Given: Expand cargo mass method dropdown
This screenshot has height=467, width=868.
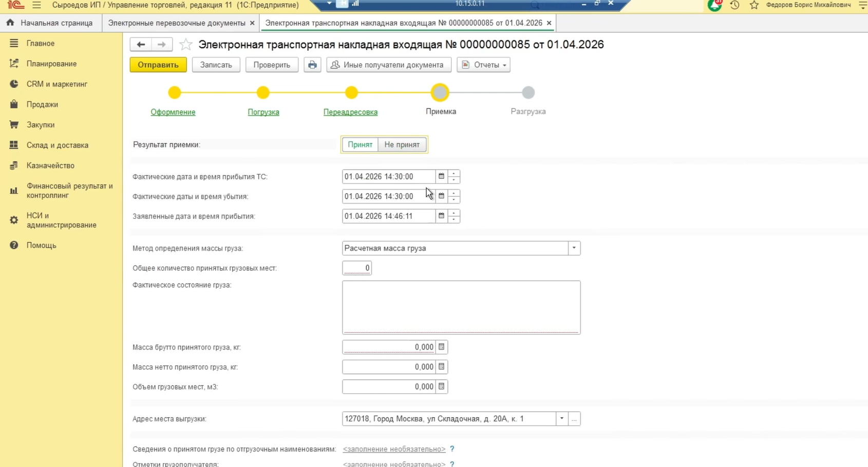Looking at the screenshot, I should (x=574, y=249).
